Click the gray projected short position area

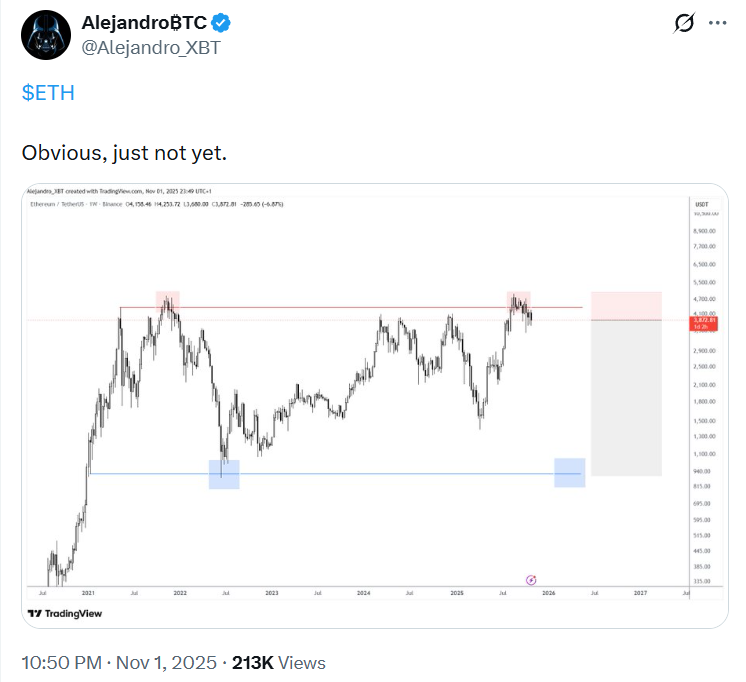(626, 398)
